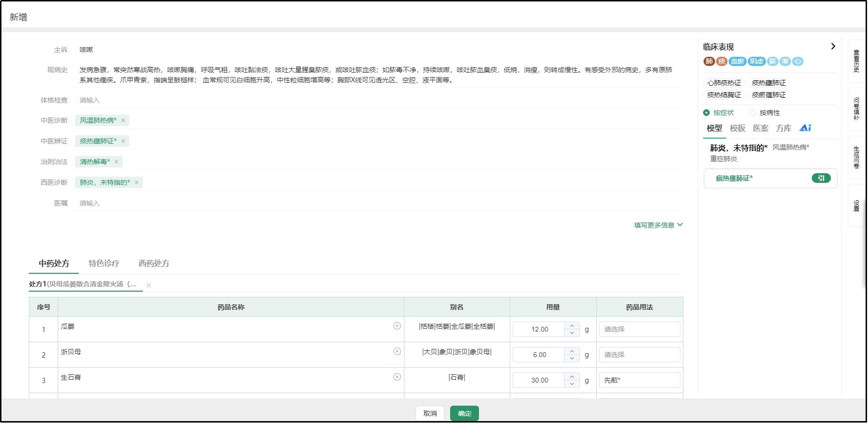Select the 按症状 radio button
The width and height of the screenshot is (868, 423).
tap(706, 113)
